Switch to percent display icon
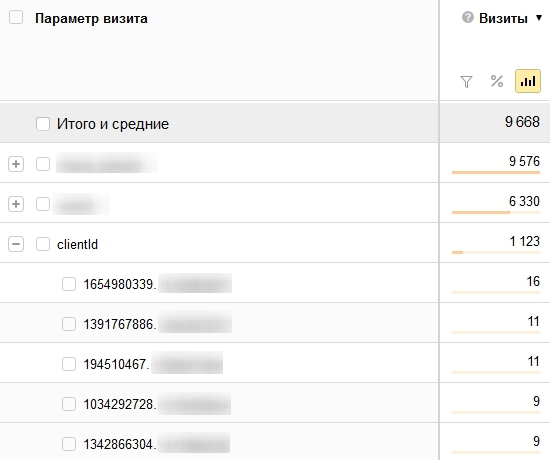The width and height of the screenshot is (550, 460). (497, 81)
